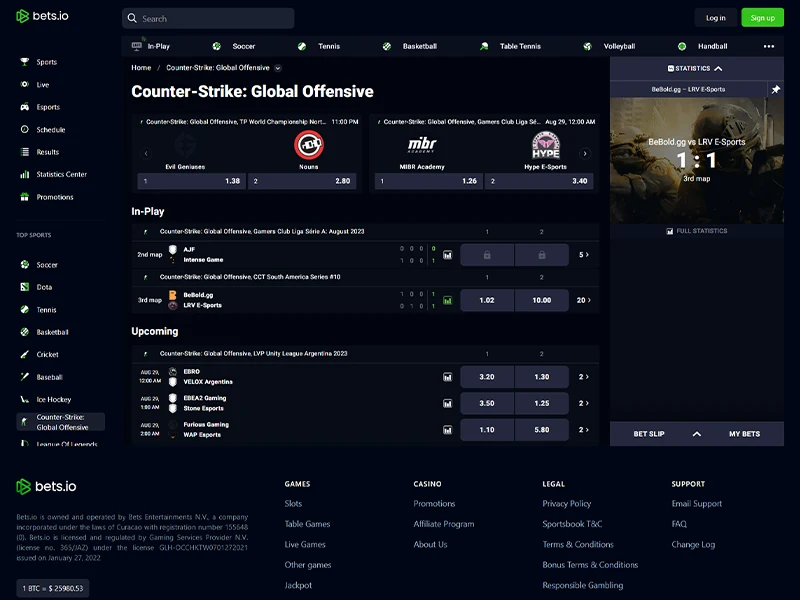The height and width of the screenshot is (600, 800).
Task: Click the Sports trophy icon in the sidebar
Action: (x=24, y=62)
